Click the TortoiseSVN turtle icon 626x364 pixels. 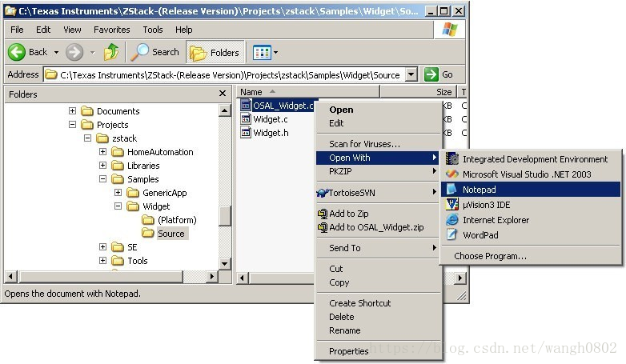point(322,193)
